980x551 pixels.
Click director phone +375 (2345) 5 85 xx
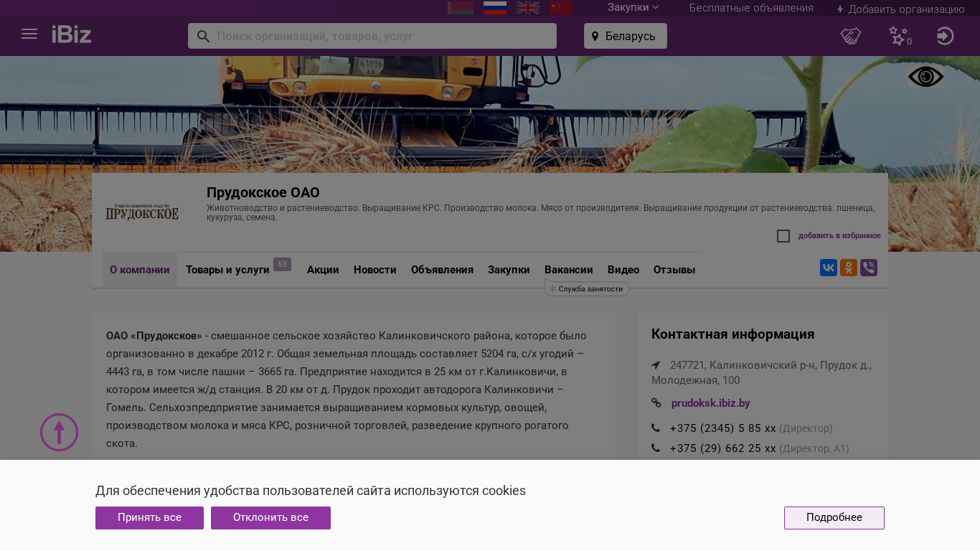722,428
